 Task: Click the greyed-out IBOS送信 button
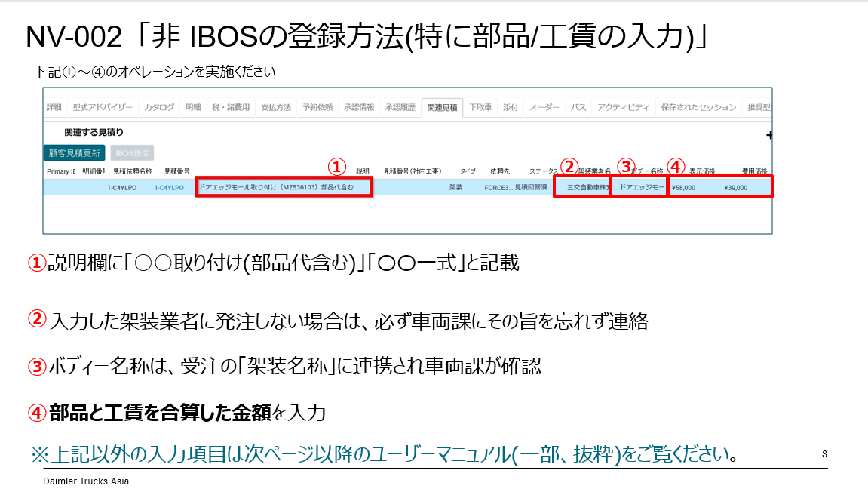tap(133, 153)
